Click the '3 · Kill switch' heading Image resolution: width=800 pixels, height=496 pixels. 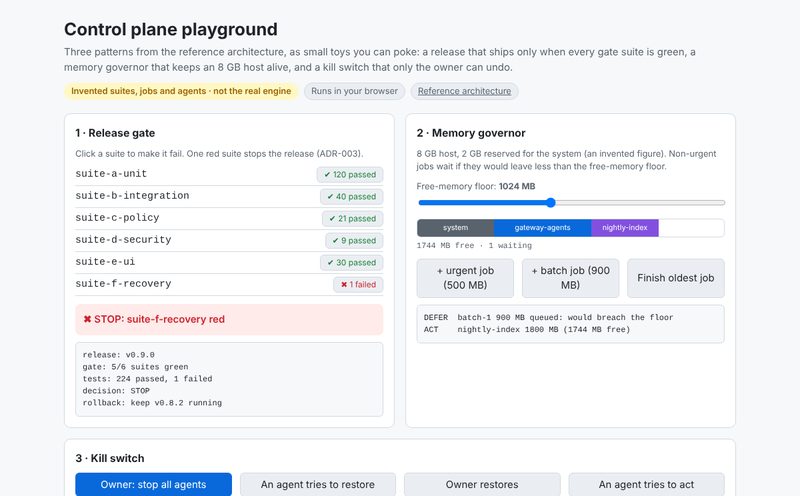[x=110, y=458]
